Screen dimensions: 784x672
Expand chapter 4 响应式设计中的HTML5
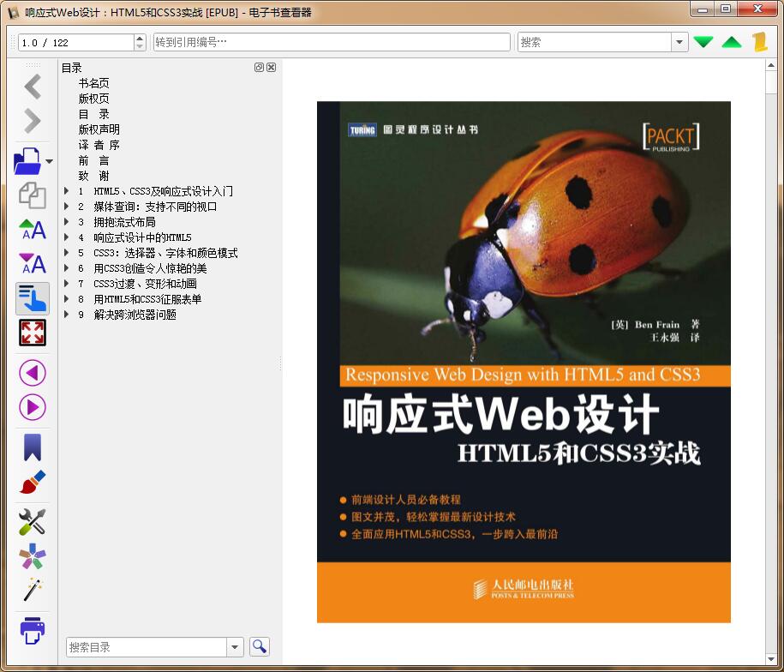[67, 237]
